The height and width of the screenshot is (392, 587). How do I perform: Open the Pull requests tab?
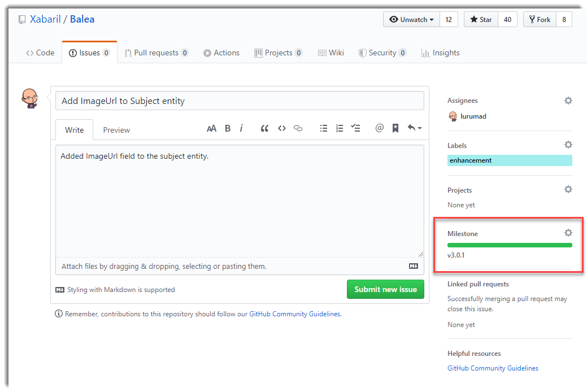point(156,53)
